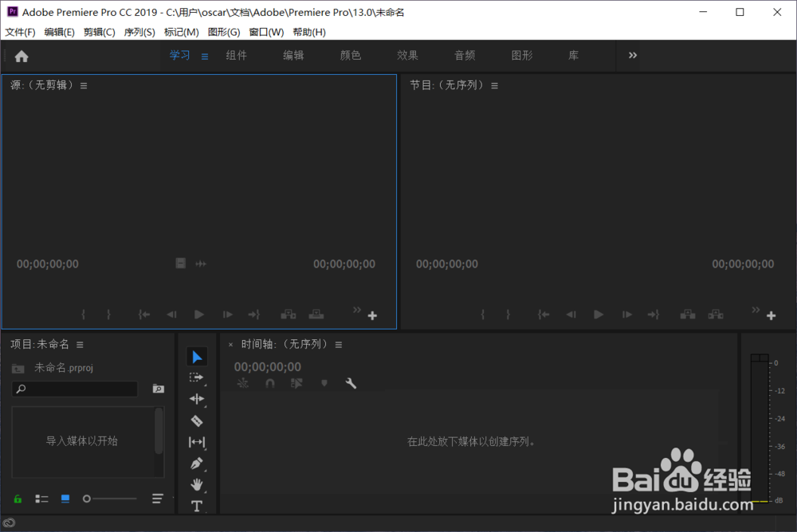The width and height of the screenshot is (797, 532).
Task: Open Source panel hamburger menu
Action: pos(84,86)
